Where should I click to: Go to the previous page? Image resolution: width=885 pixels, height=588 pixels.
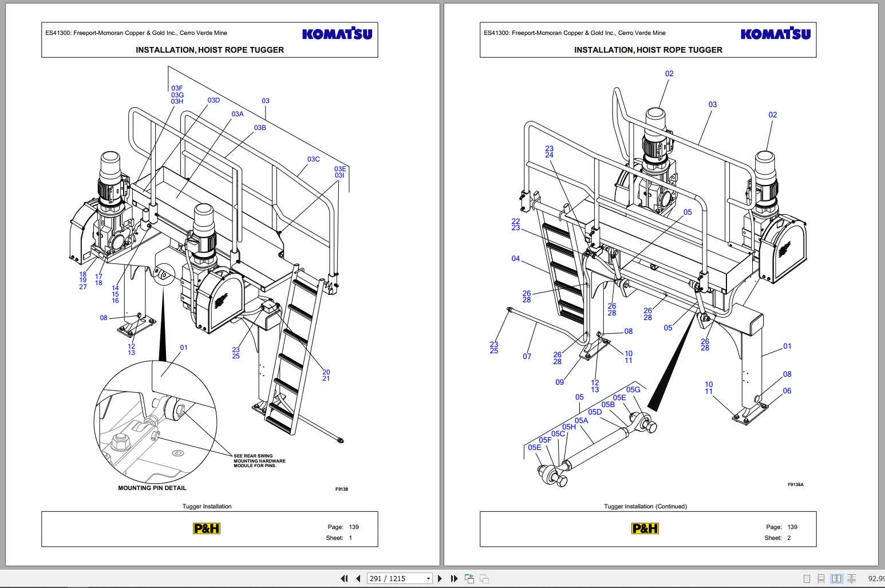[358, 578]
